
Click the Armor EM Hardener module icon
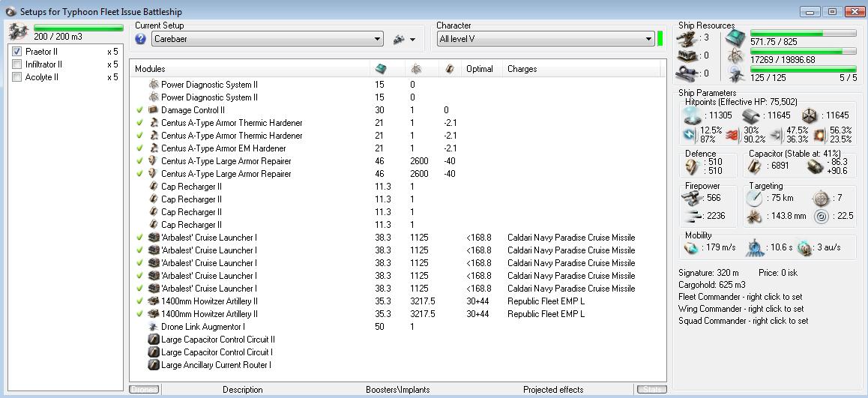click(x=154, y=148)
